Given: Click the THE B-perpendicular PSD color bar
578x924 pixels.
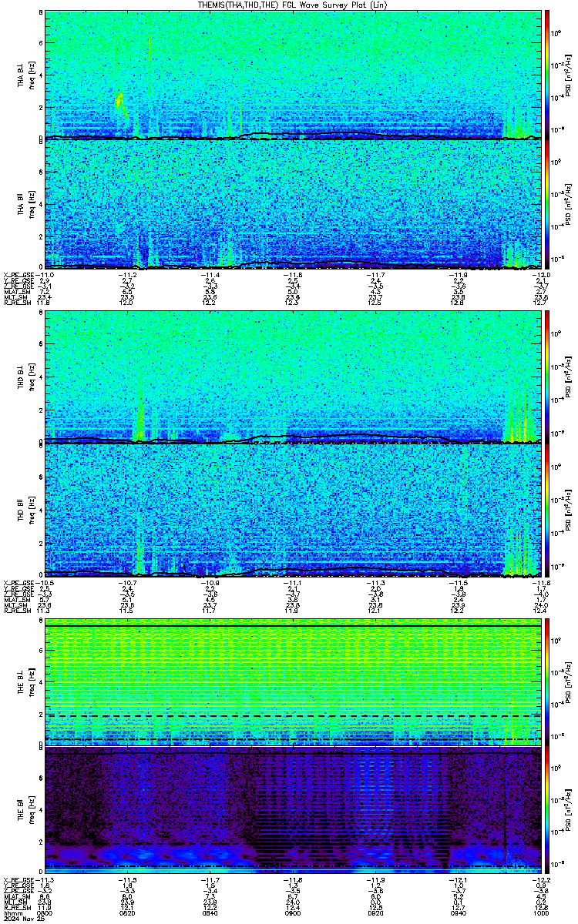Looking at the screenshot, I should point(547,682).
